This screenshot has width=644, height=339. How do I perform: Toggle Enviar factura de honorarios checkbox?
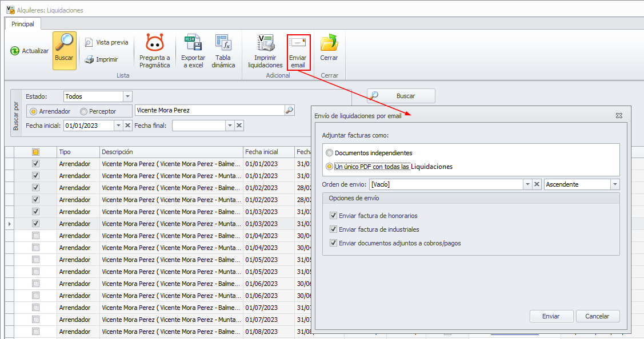tap(334, 216)
